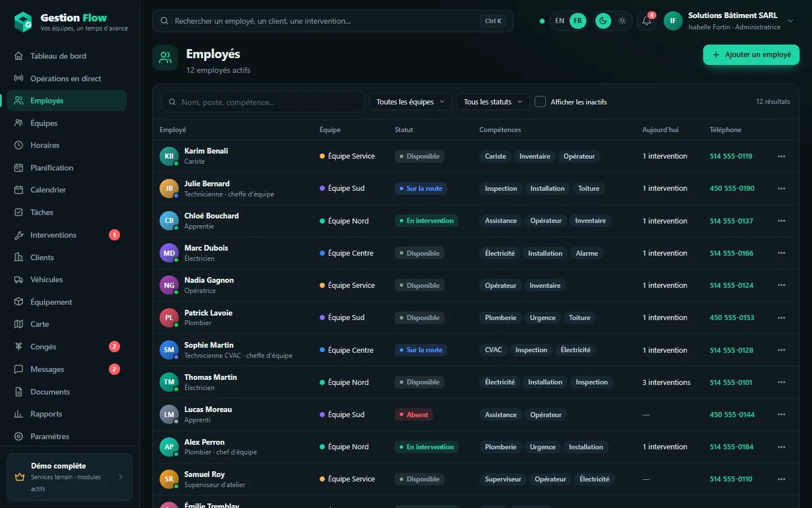Open actions menu for Karim Benali
The image size is (812, 508).
(x=782, y=156)
